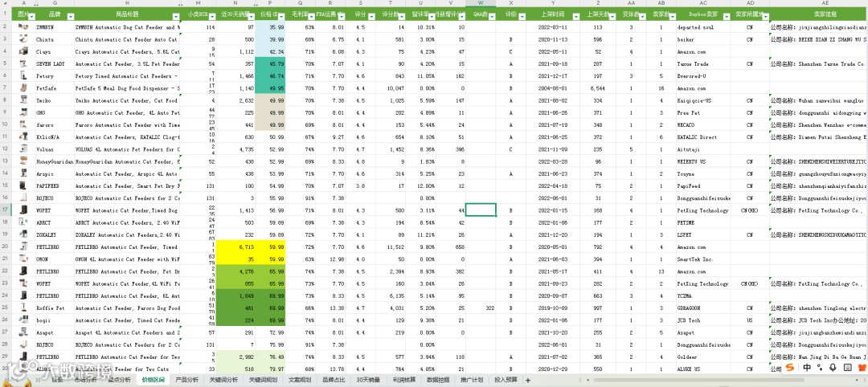Go to the 利润核算 sheet tab
Screen dimensions: 868x387
(405, 380)
